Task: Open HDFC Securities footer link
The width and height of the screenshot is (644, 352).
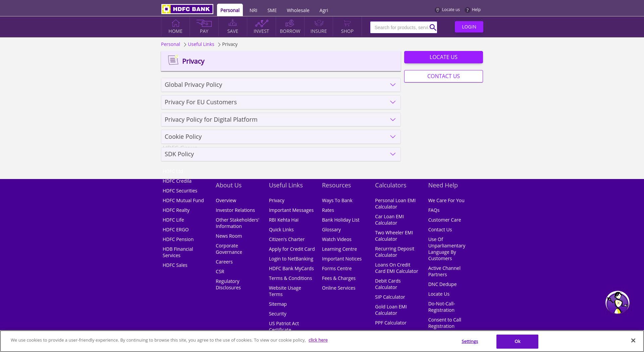Action: pos(180,191)
